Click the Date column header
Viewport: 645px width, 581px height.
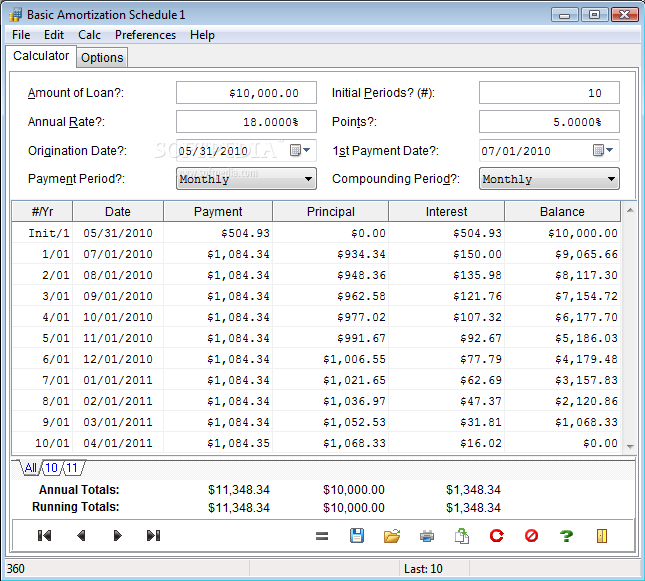tap(118, 211)
